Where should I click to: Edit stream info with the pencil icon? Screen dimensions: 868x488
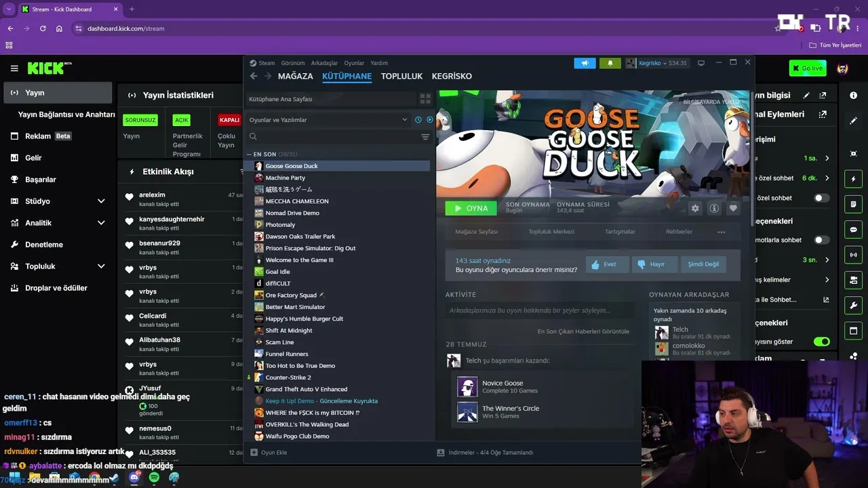click(806, 96)
